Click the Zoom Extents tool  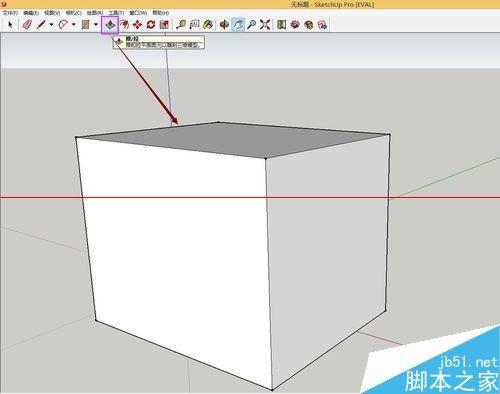tap(265, 25)
